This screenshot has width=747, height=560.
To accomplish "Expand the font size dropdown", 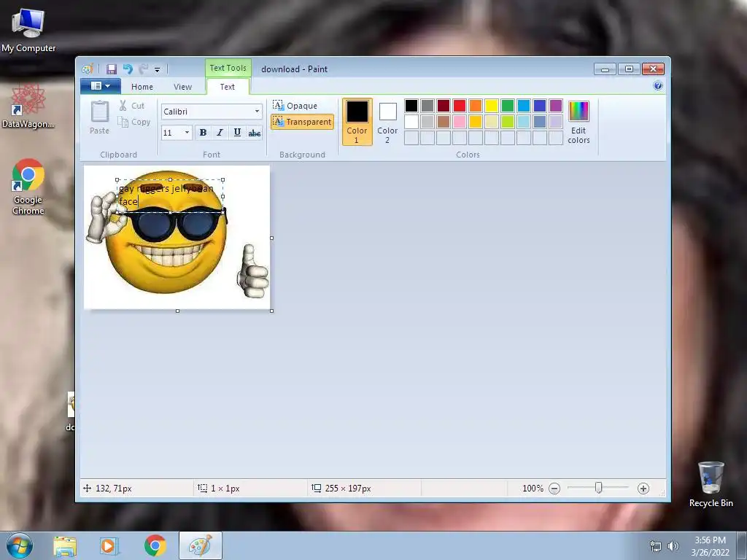I will (x=187, y=133).
